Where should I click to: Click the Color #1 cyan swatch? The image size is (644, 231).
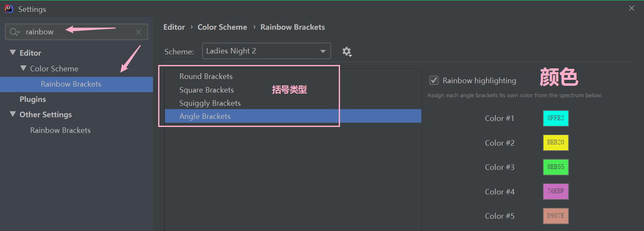click(555, 118)
